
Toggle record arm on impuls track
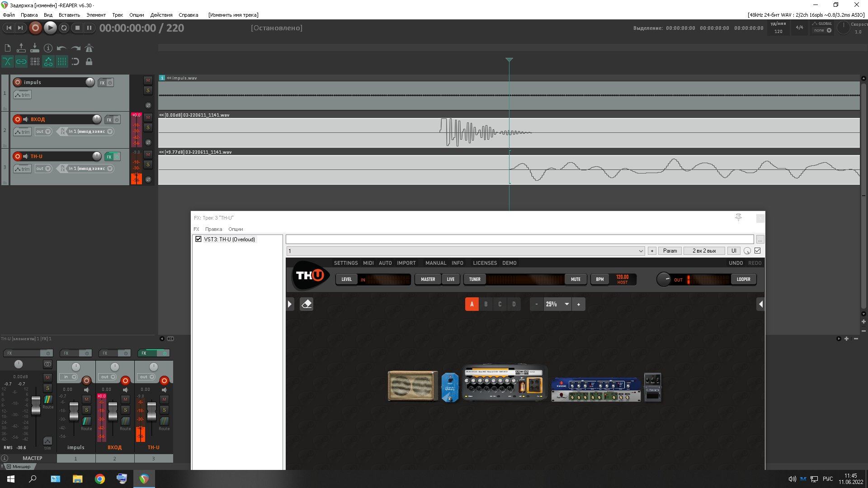pyautogui.click(x=18, y=82)
